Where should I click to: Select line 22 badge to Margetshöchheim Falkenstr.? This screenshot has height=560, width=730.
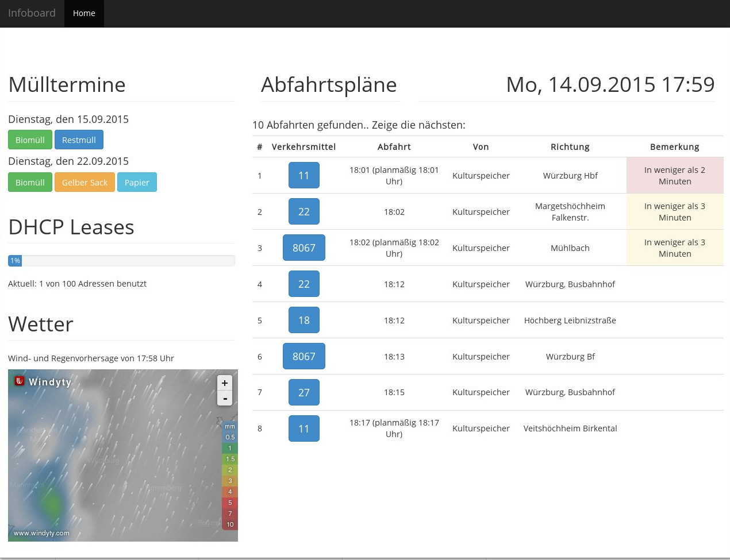303,212
